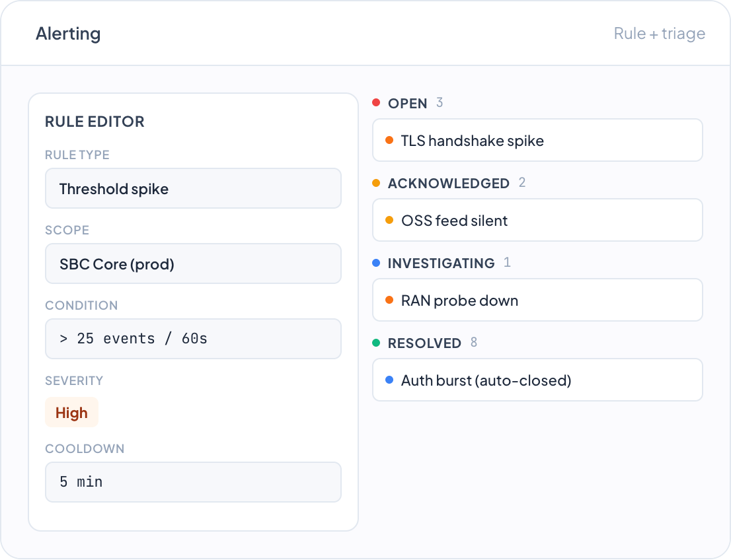The width and height of the screenshot is (731, 560).
Task: Click the Rule + triage label
Action: [659, 34]
